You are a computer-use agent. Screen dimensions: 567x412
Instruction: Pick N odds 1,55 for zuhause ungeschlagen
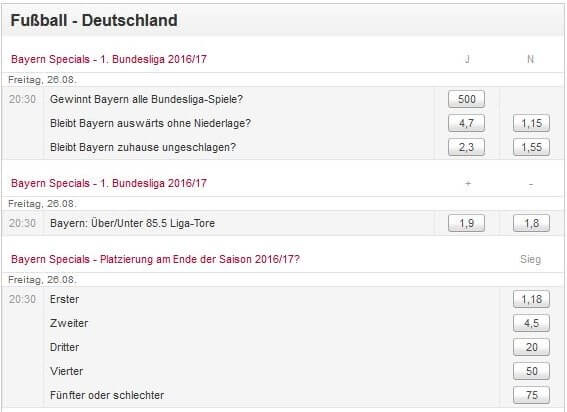click(531, 147)
